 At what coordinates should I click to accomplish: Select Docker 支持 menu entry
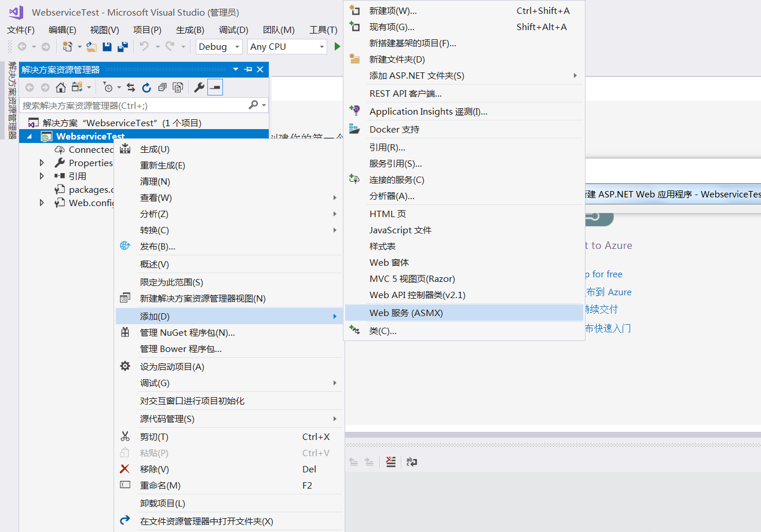coord(464,129)
